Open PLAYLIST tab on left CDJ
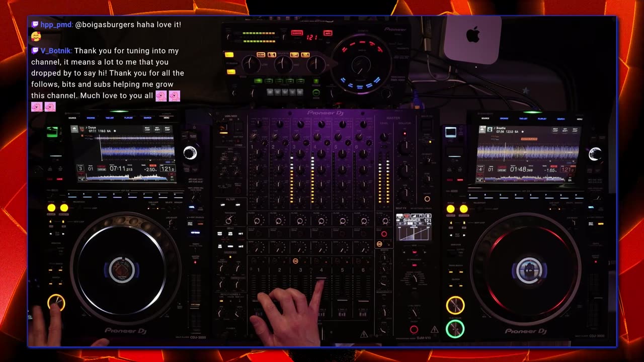644x362 pixels. (128, 118)
